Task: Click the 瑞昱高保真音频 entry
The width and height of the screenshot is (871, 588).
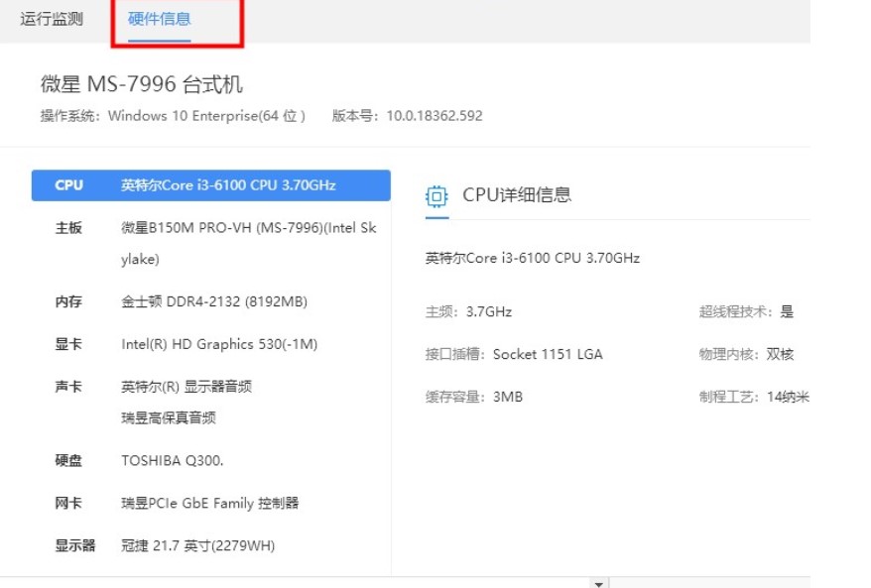Action: [169, 417]
